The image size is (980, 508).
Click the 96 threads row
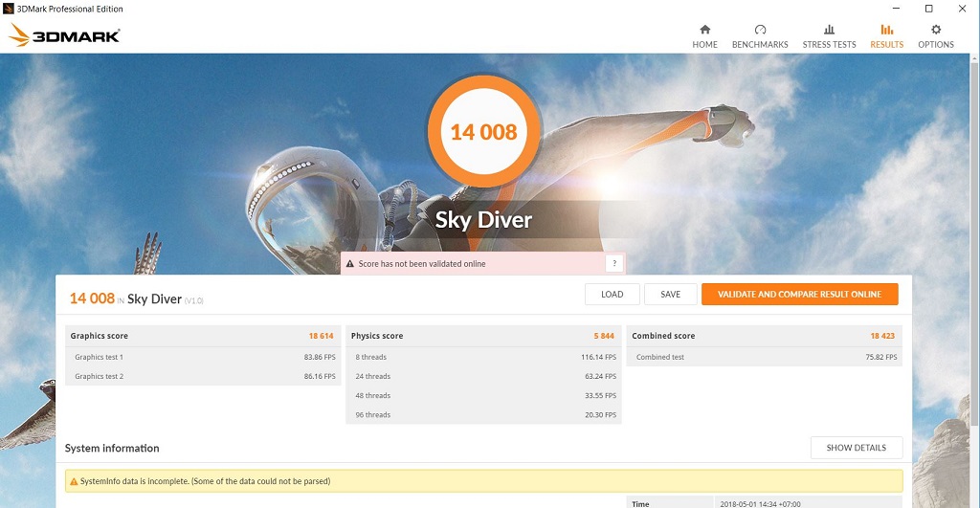pos(483,415)
